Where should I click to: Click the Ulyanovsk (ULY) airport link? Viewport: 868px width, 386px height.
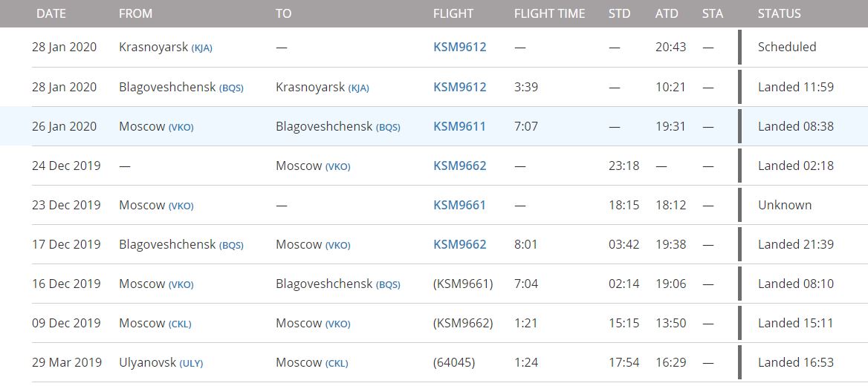coord(161,362)
